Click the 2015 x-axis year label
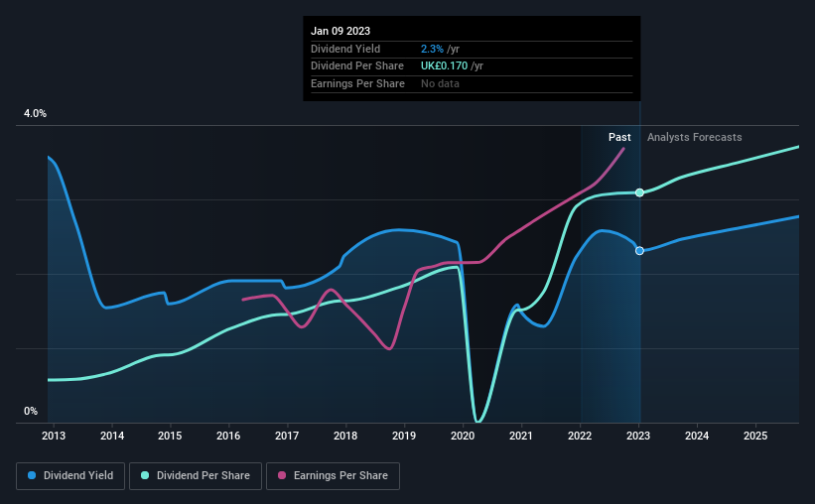The height and width of the screenshot is (504, 815). point(170,436)
